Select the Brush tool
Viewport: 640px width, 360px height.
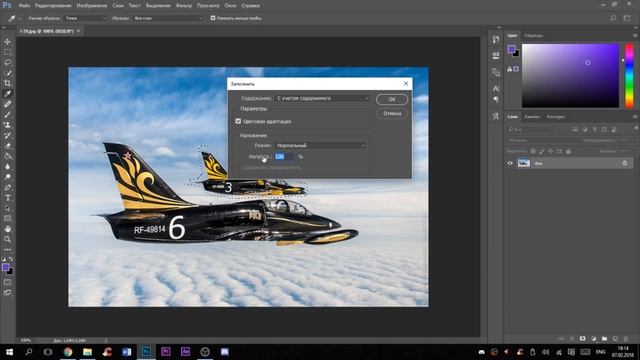click(7, 115)
